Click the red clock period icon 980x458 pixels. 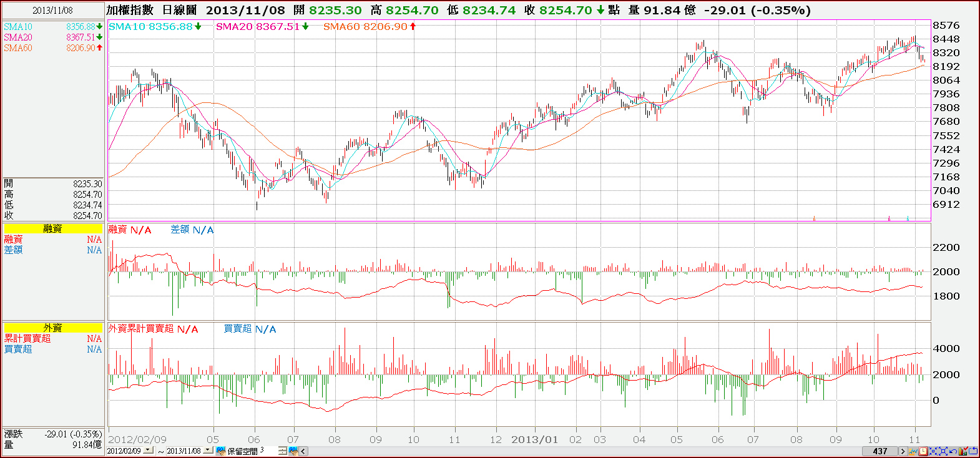coord(923,451)
